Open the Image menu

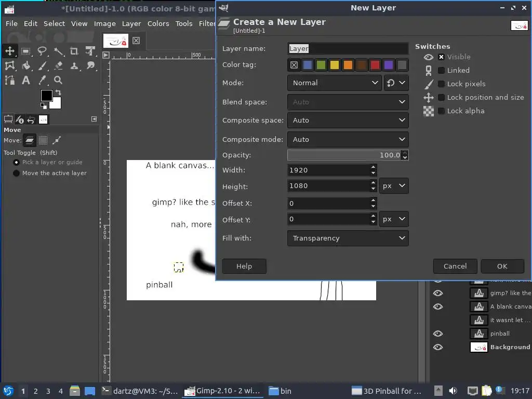(x=105, y=24)
